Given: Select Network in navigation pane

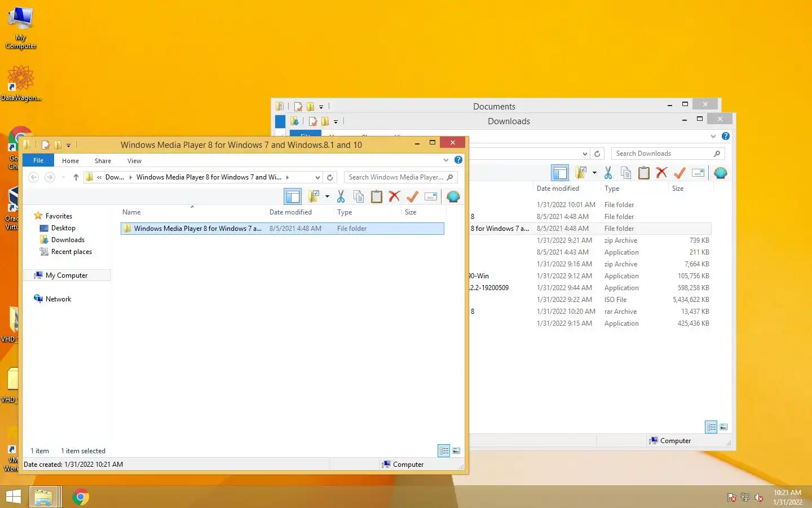Looking at the screenshot, I should [58, 299].
